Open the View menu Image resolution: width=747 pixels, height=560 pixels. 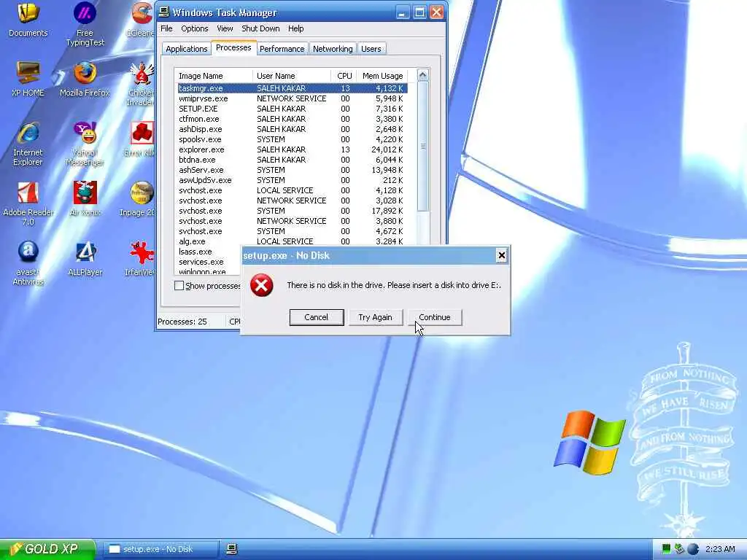tap(225, 28)
